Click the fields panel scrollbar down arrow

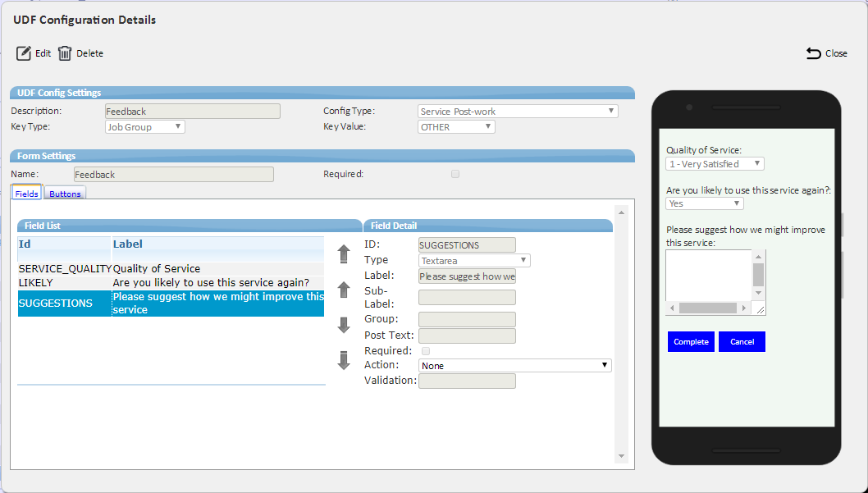[621, 456]
